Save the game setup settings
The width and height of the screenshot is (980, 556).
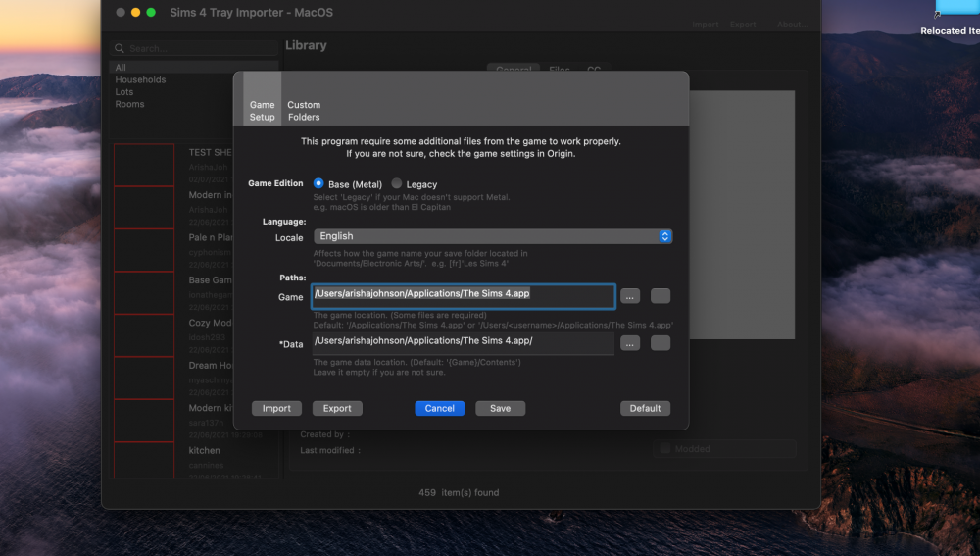[501, 408]
